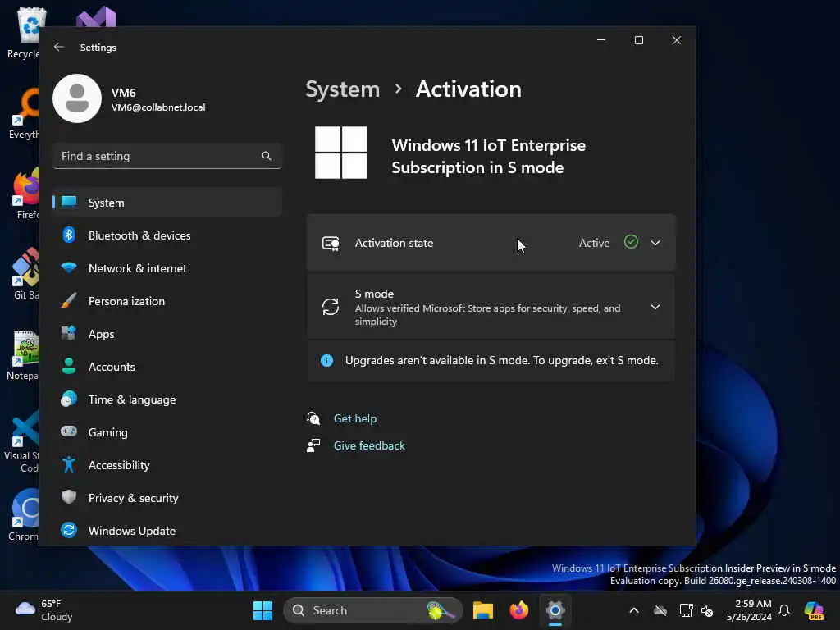The width and height of the screenshot is (840, 630).
Task: Open the clock showing 2:59 AM
Action: coord(749,610)
